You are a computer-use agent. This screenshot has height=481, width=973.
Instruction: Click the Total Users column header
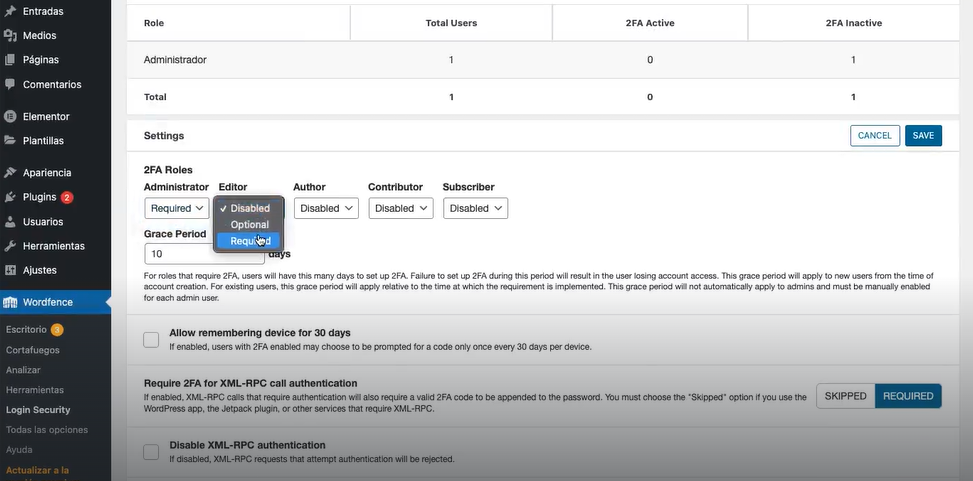click(451, 23)
